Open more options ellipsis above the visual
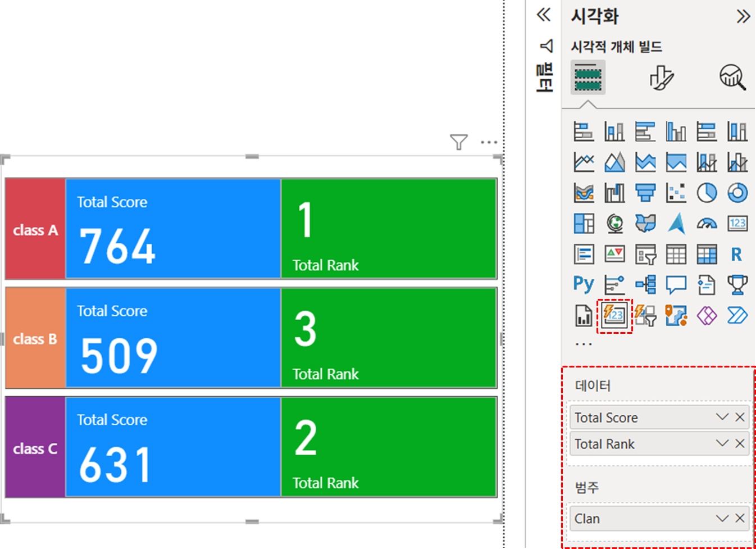Viewport: 756px width, 549px height. pyautogui.click(x=489, y=142)
